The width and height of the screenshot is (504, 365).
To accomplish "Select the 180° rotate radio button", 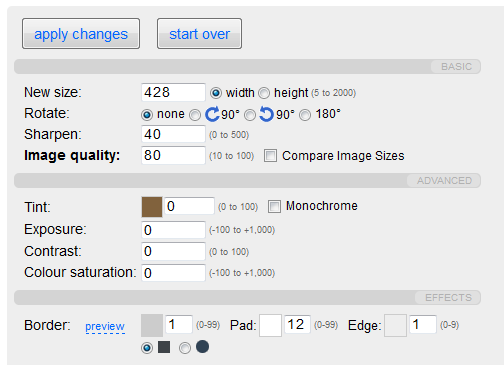I will coord(305,115).
